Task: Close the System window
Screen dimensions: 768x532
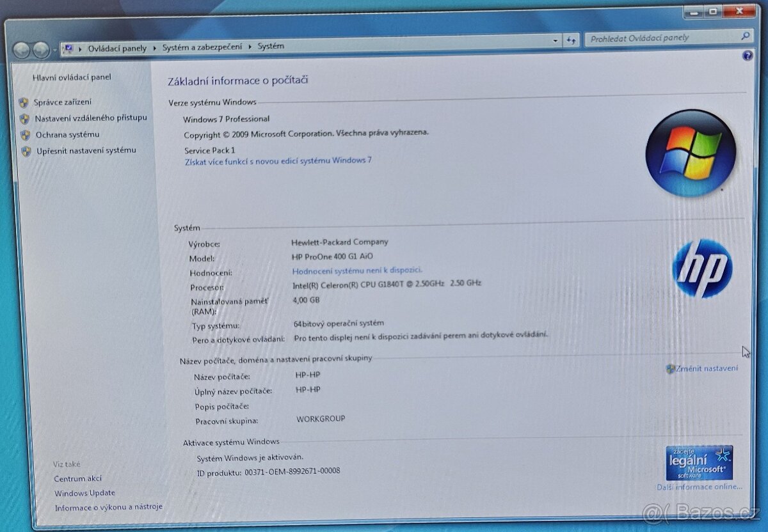Action: click(738, 11)
